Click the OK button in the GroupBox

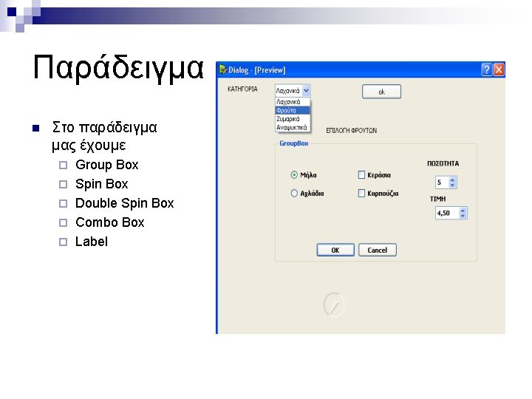coord(335,250)
